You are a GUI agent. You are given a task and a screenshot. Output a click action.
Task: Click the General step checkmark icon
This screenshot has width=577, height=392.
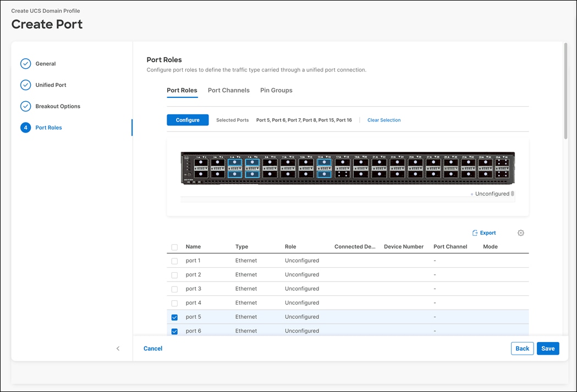[x=25, y=64]
